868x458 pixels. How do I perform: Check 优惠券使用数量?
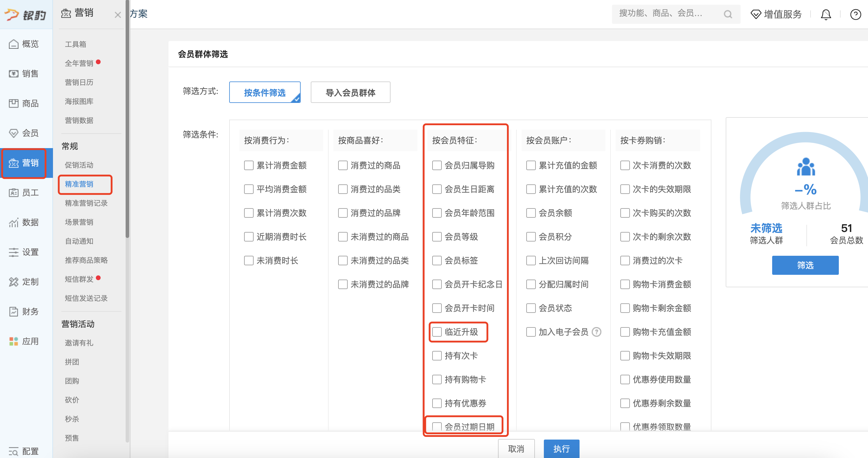pyautogui.click(x=625, y=379)
